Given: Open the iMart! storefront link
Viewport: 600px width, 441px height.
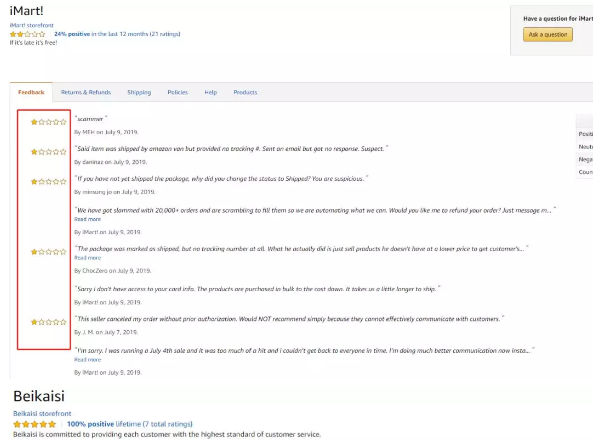Looking at the screenshot, I should [x=32, y=25].
